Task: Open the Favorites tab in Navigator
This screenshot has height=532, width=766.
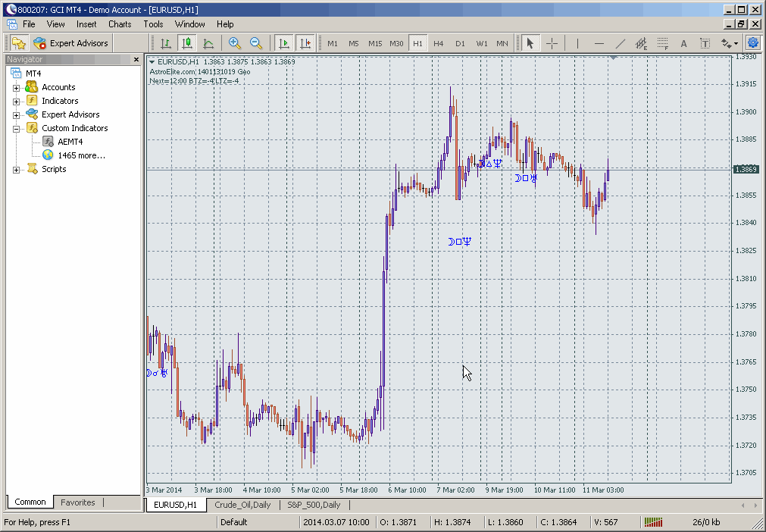Action: [78, 502]
